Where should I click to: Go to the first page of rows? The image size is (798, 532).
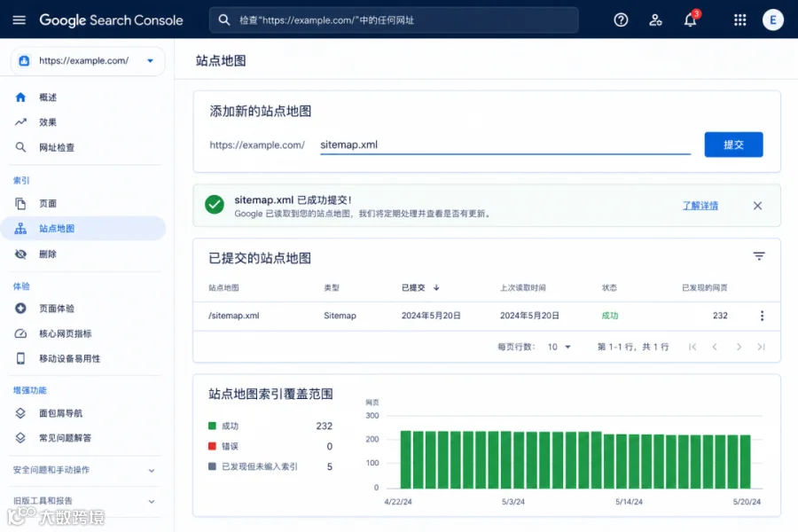pyautogui.click(x=692, y=347)
